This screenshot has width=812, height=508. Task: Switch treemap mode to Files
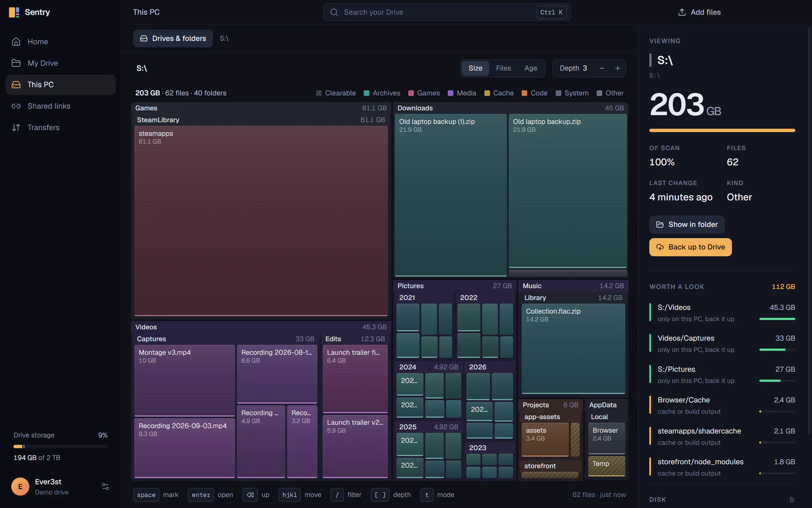pos(503,68)
